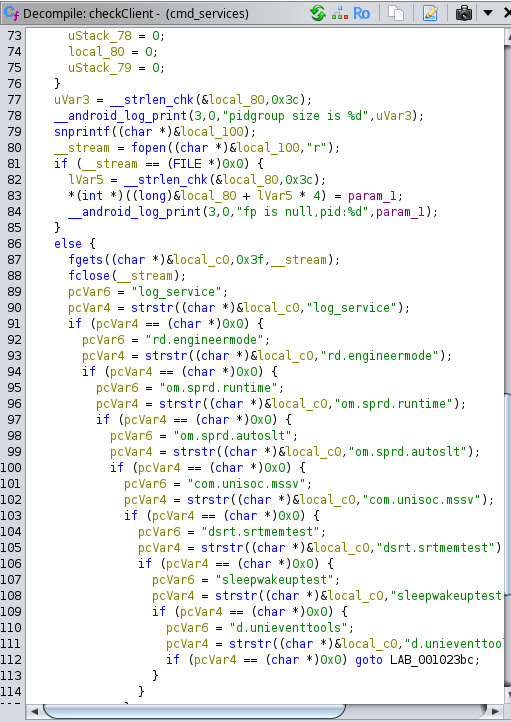Click the Decompile panel icon beside title
The width and height of the screenshot is (511, 722).
click(11, 13)
